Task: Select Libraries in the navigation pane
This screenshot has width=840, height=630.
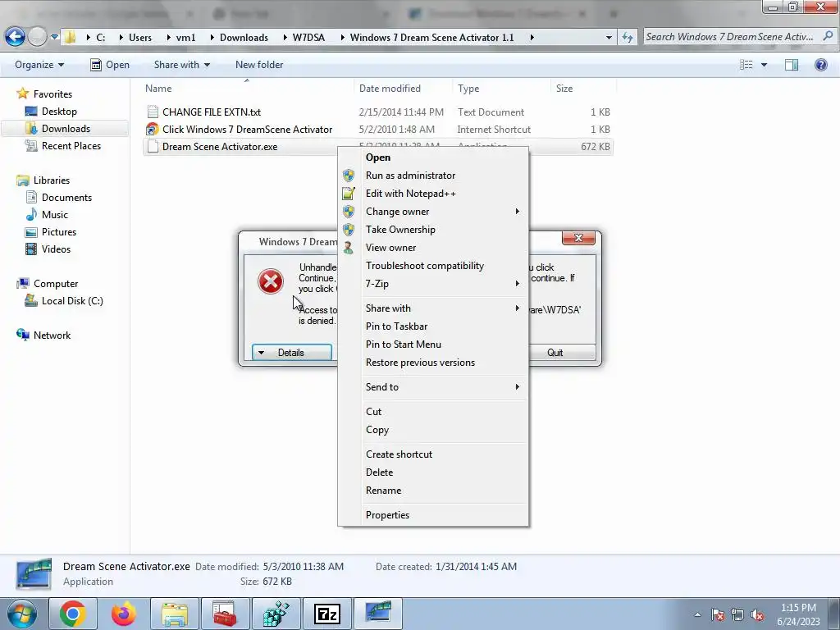Action: click(x=52, y=180)
